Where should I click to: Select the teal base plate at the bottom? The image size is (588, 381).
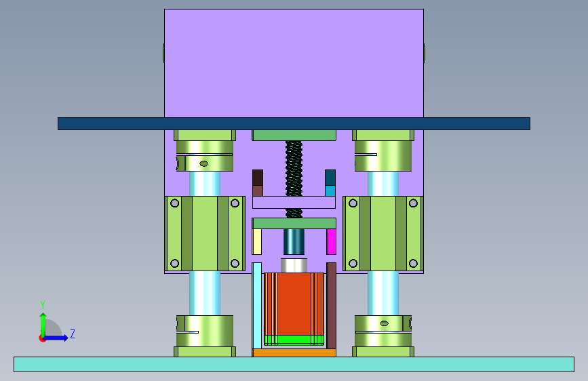[294, 364]
